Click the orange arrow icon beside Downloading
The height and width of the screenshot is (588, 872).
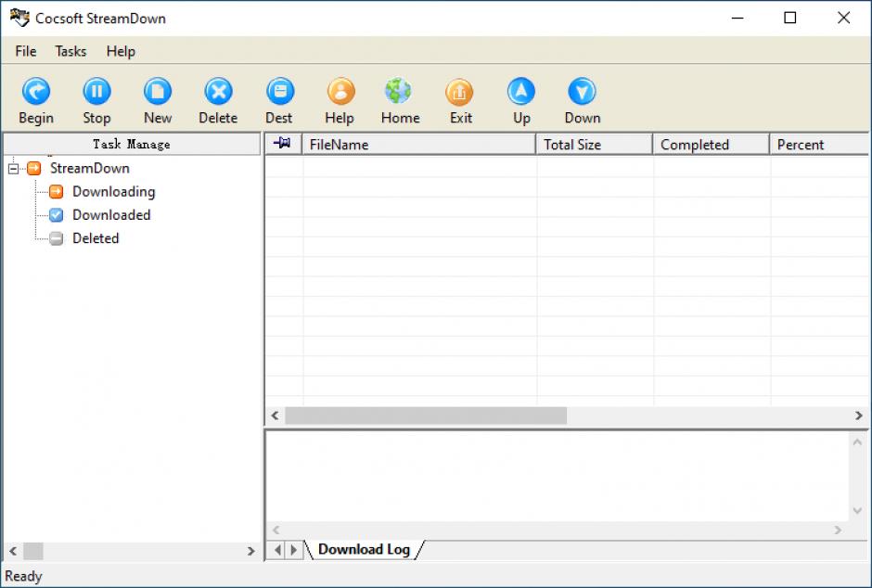57,191
